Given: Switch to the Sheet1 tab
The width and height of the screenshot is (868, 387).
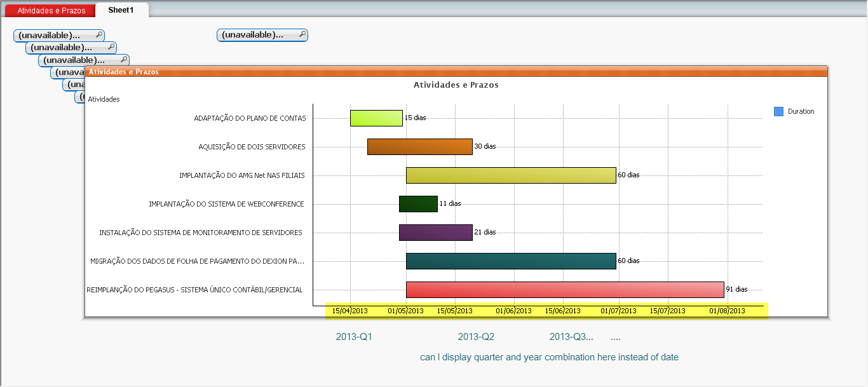Looking at the screenshot, I should [121, 10].
